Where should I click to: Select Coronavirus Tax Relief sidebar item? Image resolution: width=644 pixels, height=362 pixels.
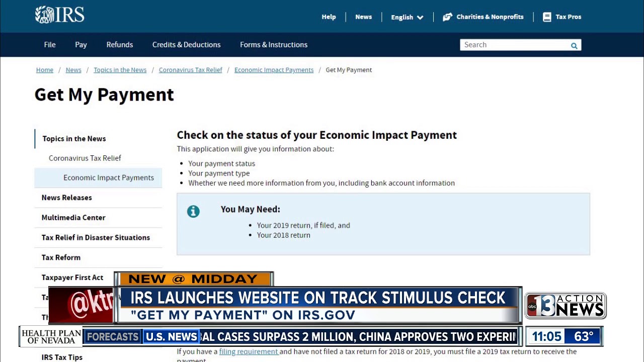tap(85, 158)
